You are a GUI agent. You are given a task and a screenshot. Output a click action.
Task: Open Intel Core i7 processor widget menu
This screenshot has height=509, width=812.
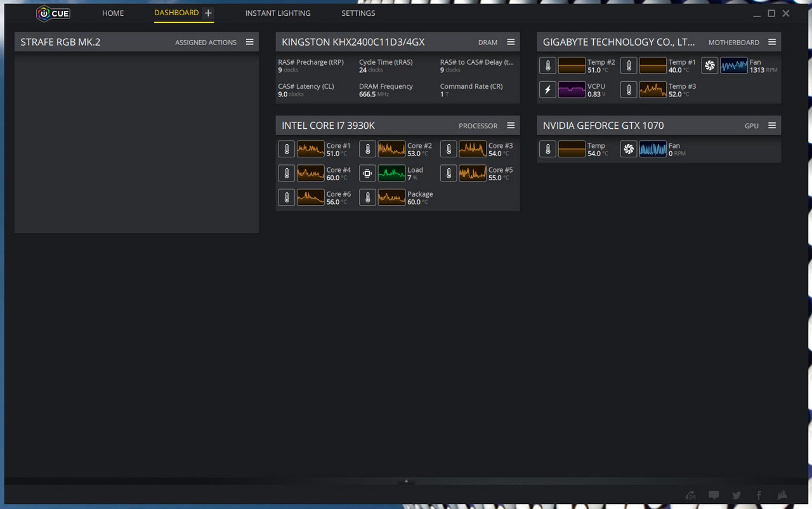point(511,126)
